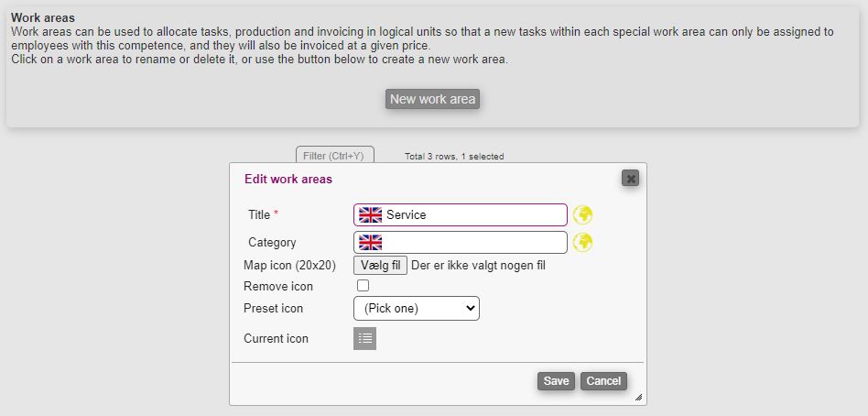Click the current work area list icon
868x416 pixels.
pyautogui.click(x=364, y=338)
